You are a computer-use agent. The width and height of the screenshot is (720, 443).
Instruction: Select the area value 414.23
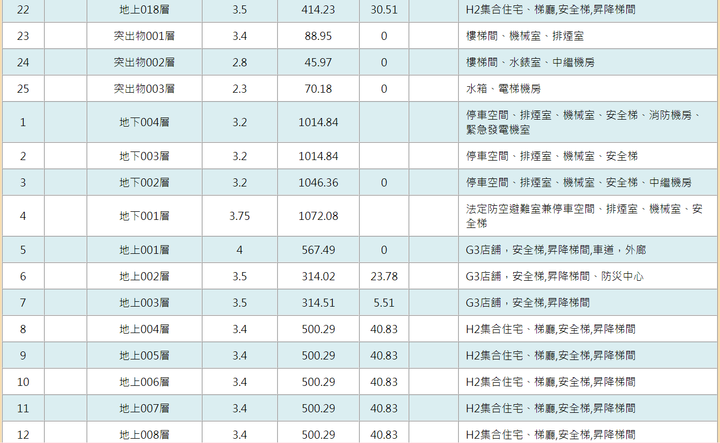[318, 10]
